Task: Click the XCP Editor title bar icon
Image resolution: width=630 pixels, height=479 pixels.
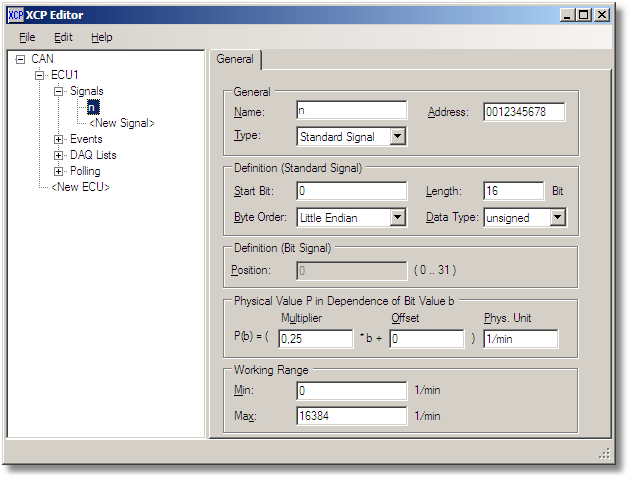Action: pos(15,15)
